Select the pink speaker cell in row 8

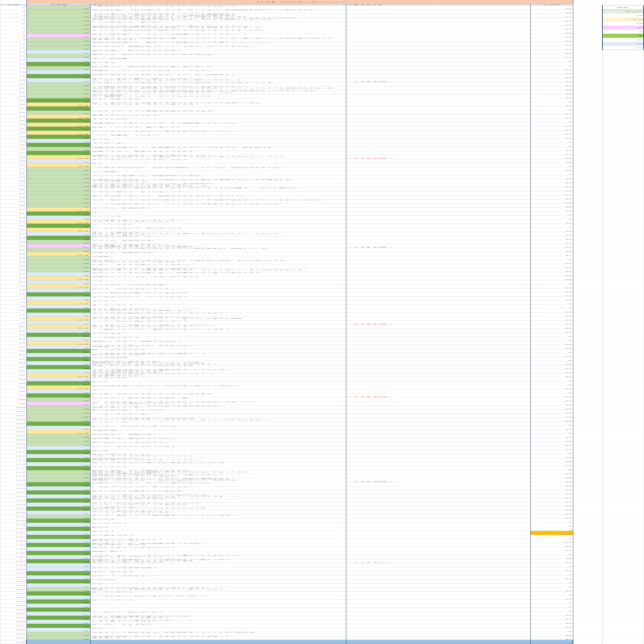(58, 36)
